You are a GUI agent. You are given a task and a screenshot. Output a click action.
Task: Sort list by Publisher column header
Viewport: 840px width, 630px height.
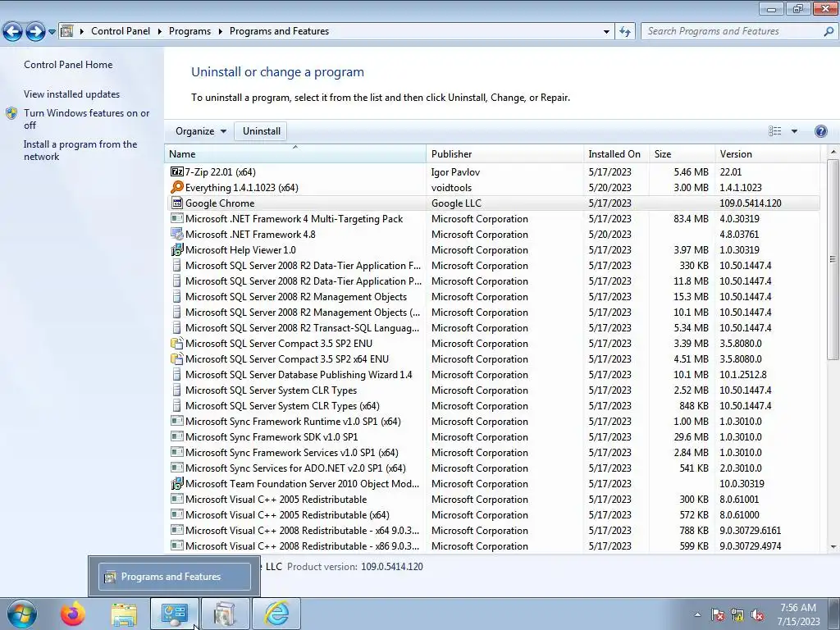tap(505, 153)
